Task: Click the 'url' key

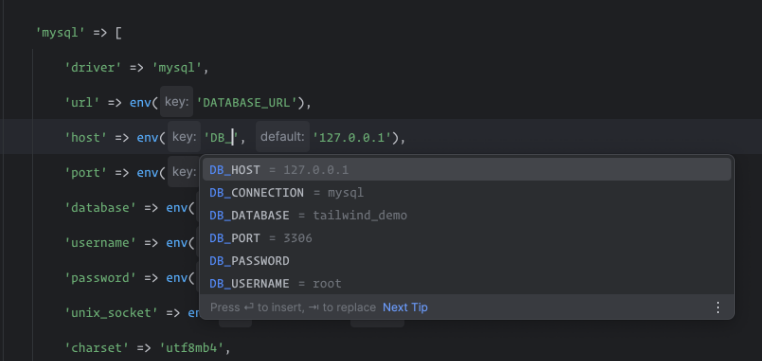Action: point(82,103)
